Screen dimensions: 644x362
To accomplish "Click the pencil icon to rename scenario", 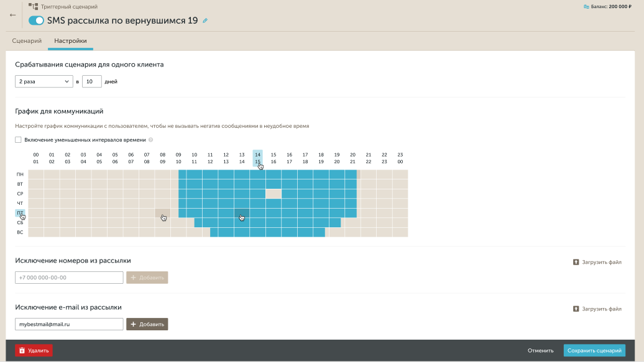I will tap(206, 20).
